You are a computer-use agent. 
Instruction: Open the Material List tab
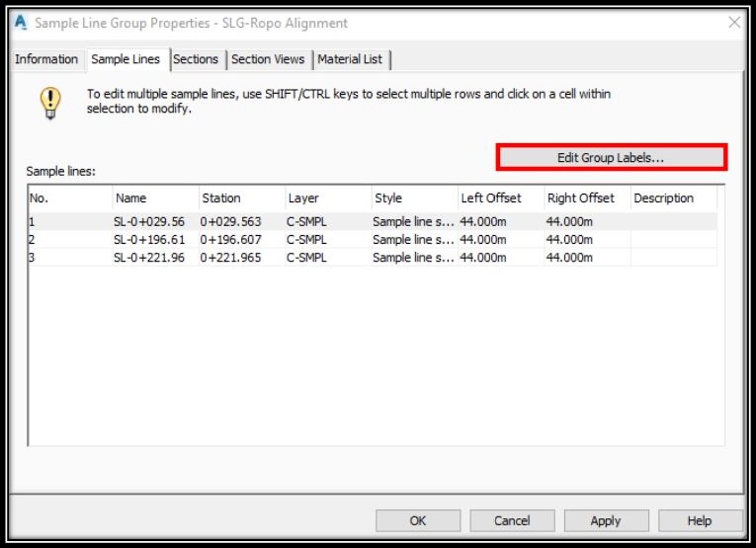[350, 59]
